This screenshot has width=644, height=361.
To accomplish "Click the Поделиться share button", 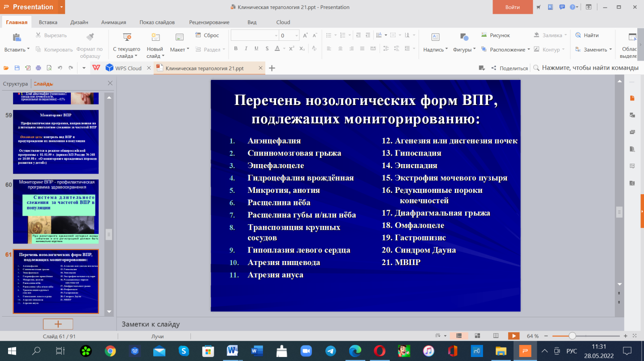I will 510,68.
